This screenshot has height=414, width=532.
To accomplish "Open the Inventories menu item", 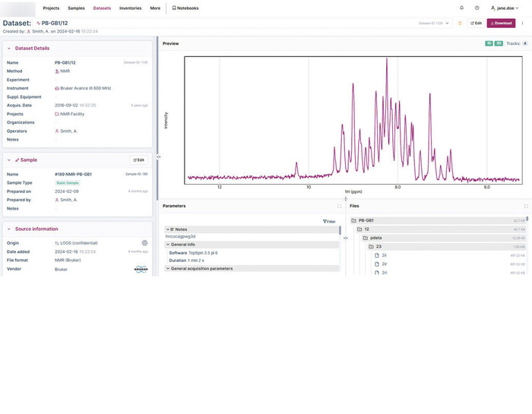I will point(130,8).
